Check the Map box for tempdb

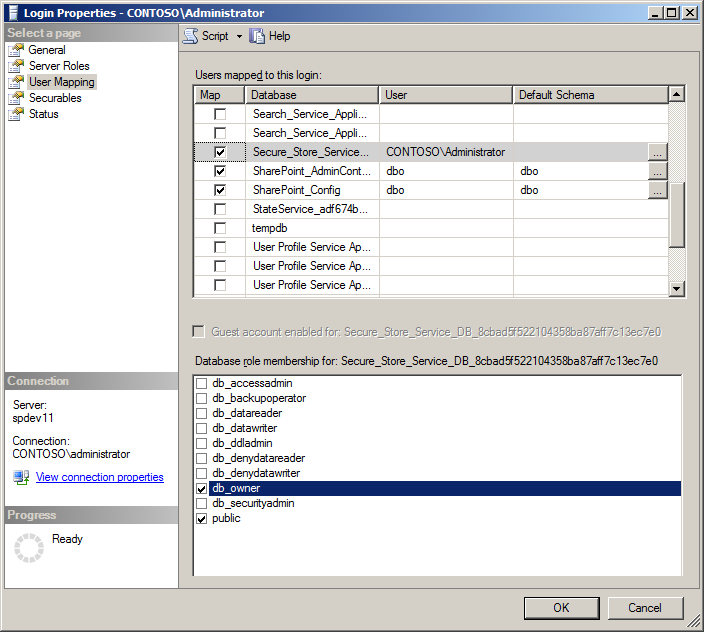[x=220, y=228]
